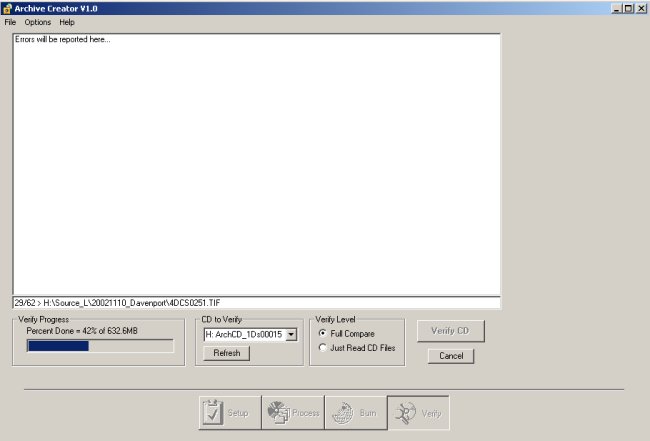Open the Help menu
Screen dimensions: 650x441
click(x=67, y=22)
